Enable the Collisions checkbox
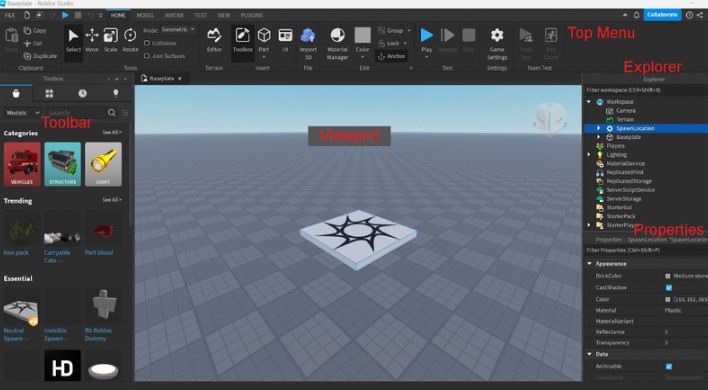 pos(147,43)
